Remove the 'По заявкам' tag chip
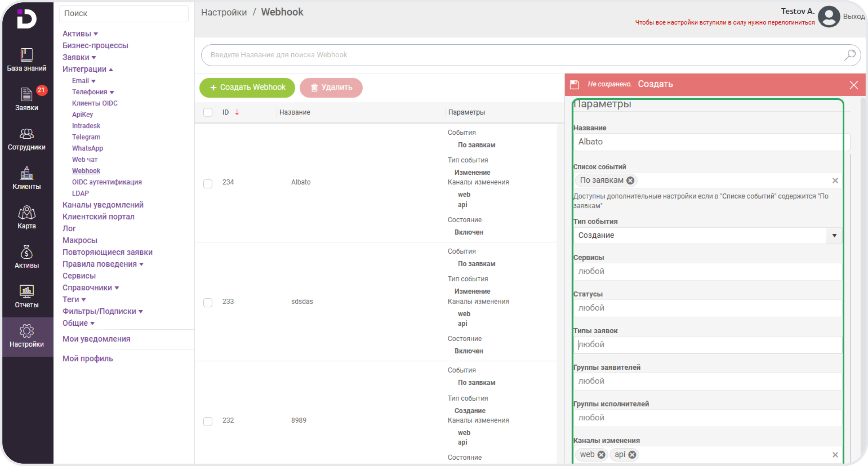 pos(630,181)
